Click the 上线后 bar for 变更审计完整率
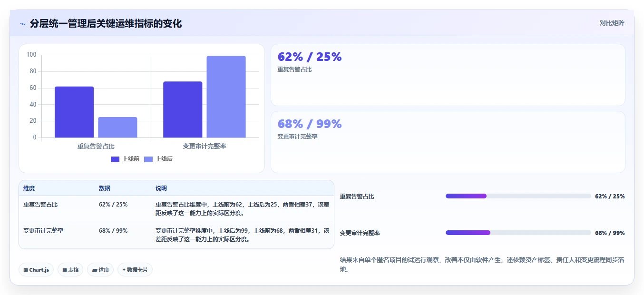 pos(226,97)
